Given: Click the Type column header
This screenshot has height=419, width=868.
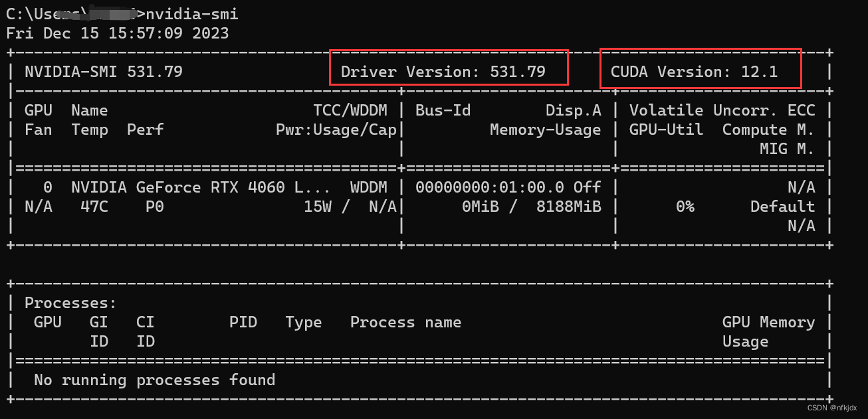Looking at the screenshot, I should [x=304, y=322].
